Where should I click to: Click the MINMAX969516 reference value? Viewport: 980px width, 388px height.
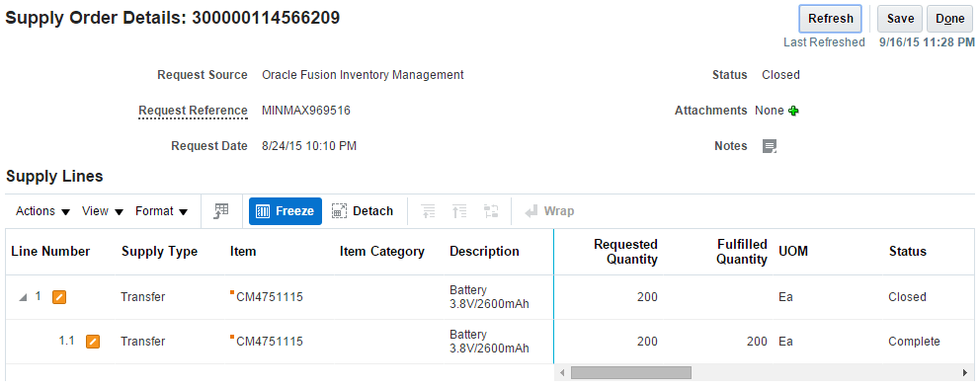(306, 111)
